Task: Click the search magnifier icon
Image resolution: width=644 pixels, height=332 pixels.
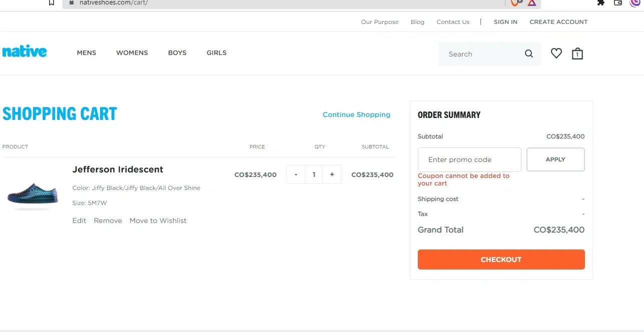Action: [x=529, y=54]
